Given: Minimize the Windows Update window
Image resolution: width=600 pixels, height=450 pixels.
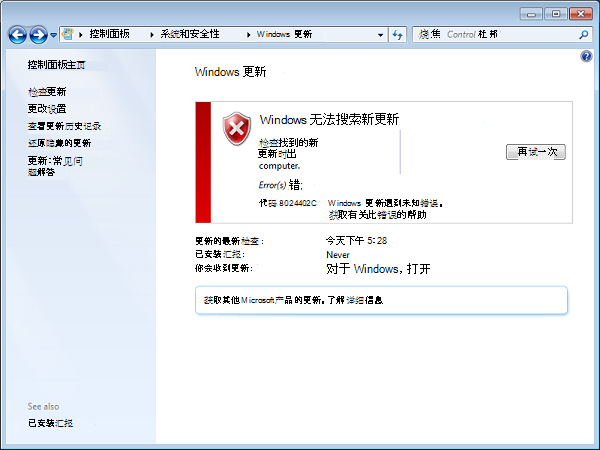Looking at the screenshot, I should 531,14.
